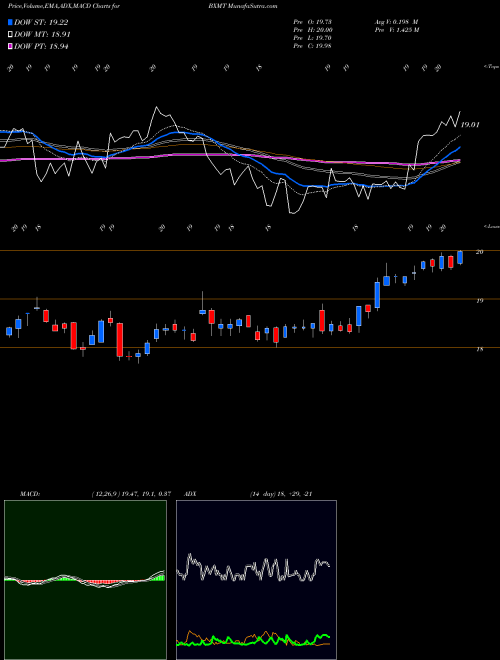500x660 pixels.
Task: Click the 18 price axis label
Action: click(x=479, y=349)
